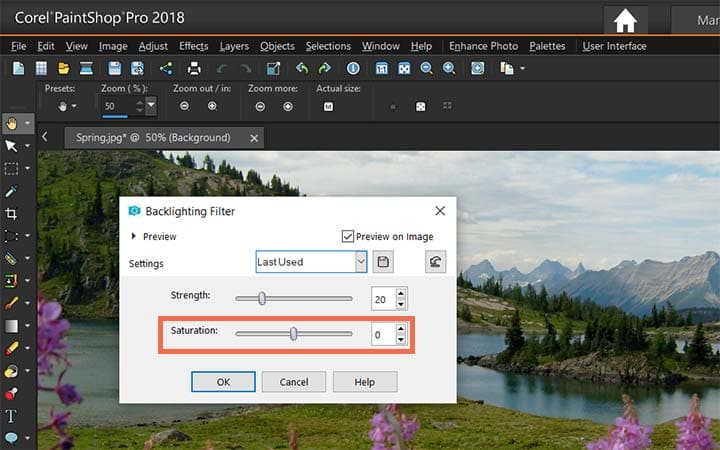
Task: Click the Save As icon
Action: [x=137, y=68]
